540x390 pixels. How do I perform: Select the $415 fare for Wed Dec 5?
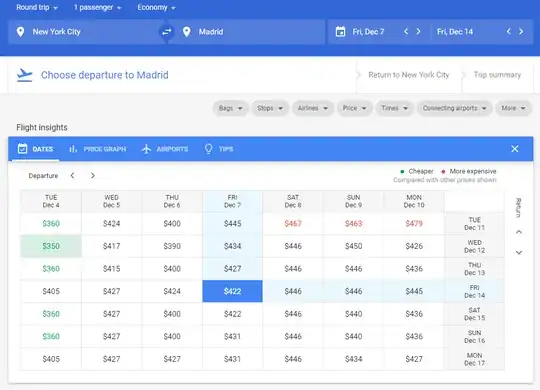112,269
